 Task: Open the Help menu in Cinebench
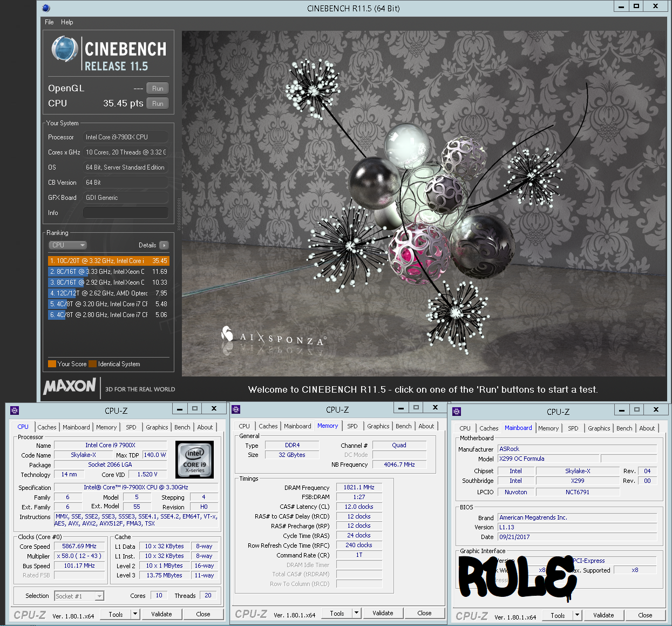tap(67, 22)
